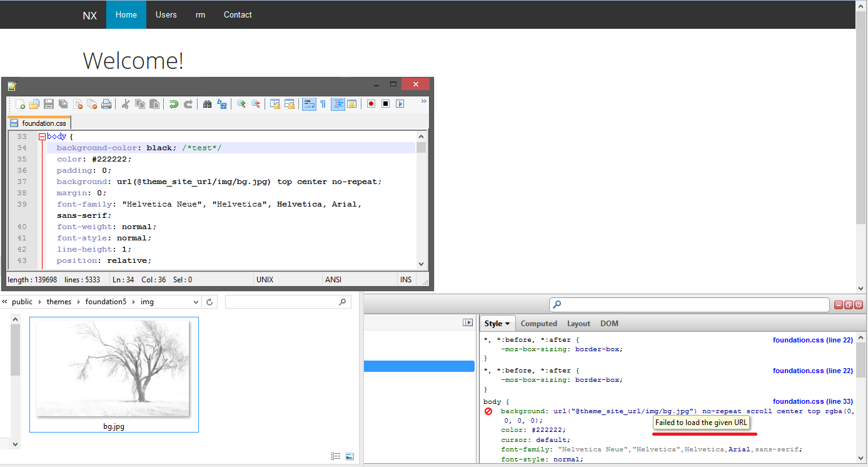Click the Cut scissors icon
The height and width of the screenshot is (467, 868).
coord(125,104)
